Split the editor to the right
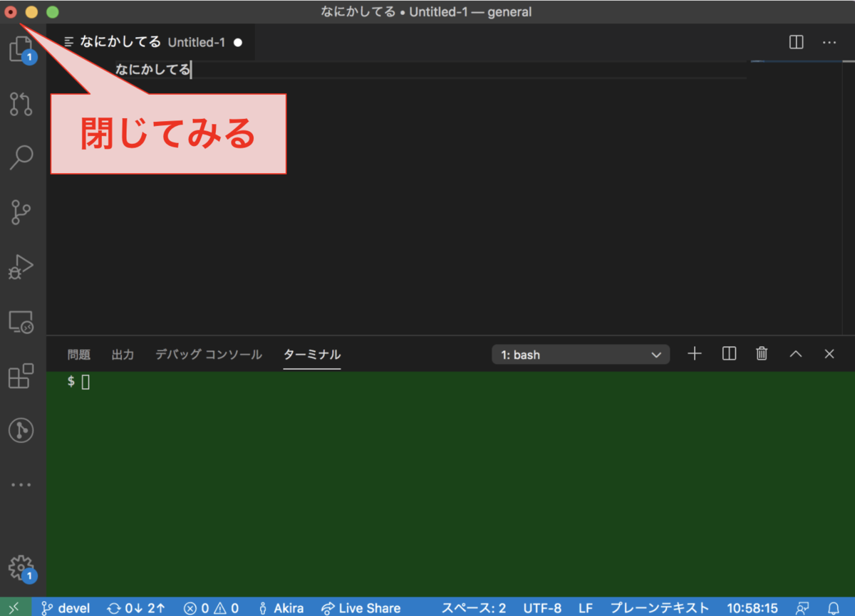 pos(797,43)
